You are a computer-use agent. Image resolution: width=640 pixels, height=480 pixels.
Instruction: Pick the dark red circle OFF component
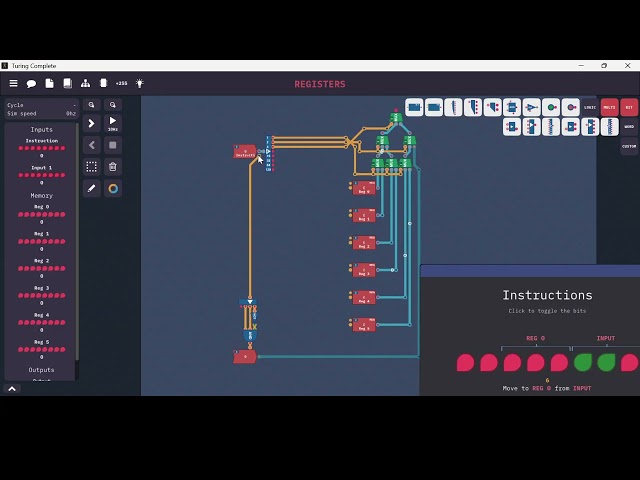pos(571,107)
